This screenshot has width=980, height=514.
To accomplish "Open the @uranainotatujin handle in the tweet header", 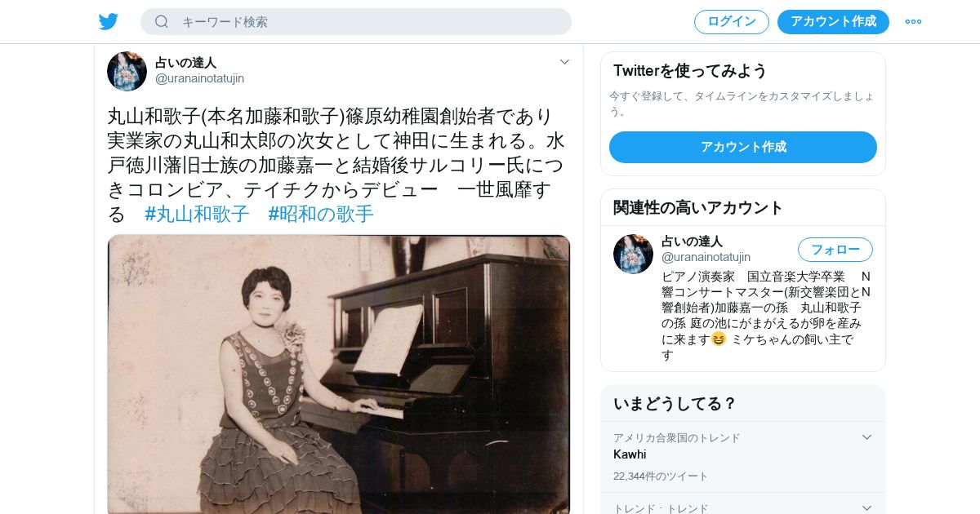I will (x=199, y=78).
